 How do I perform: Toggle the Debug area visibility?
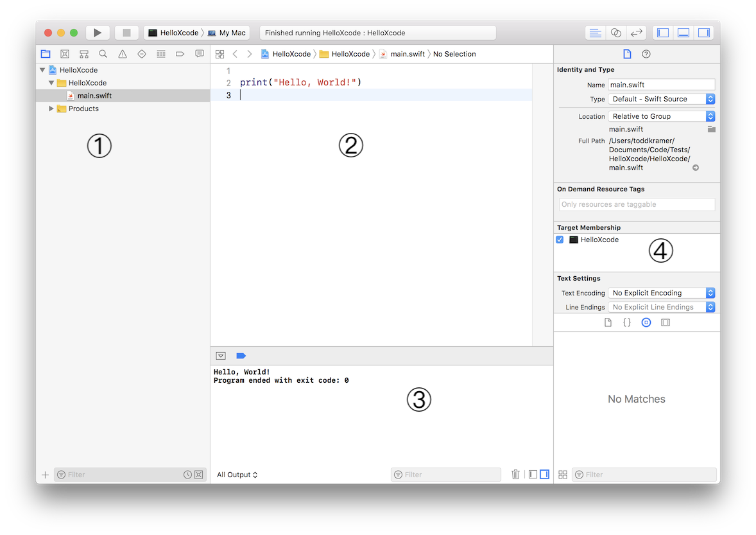[x=683, y=33]
